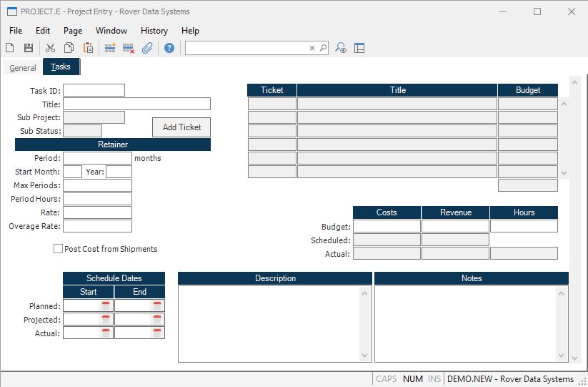The width and height of the screenshot is (588, 387).
Task: Open the Actual Start date calendar picker
Action: [x=106, y=333]
